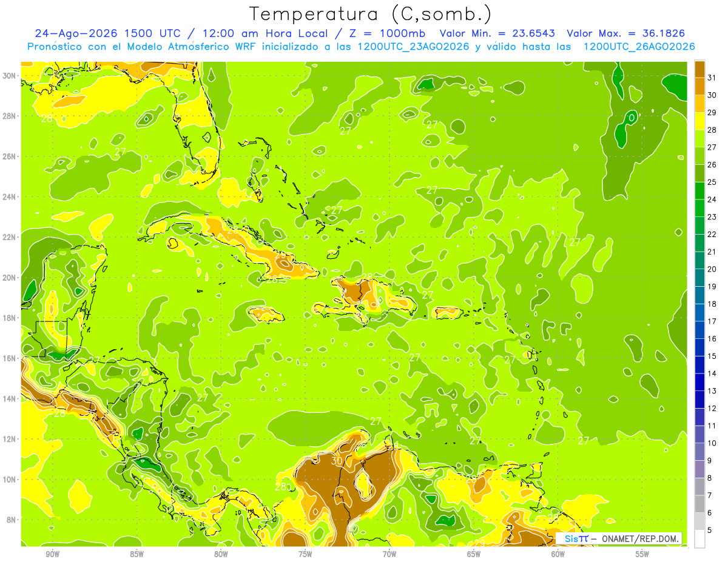Click the 'Valor Min. = 23.6543' text

[x=497, y=33]
